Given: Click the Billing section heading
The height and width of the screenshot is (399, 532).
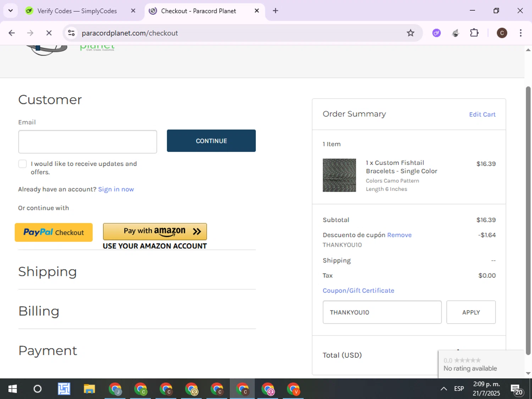Looking at the screenshot, I should point(39,311).
